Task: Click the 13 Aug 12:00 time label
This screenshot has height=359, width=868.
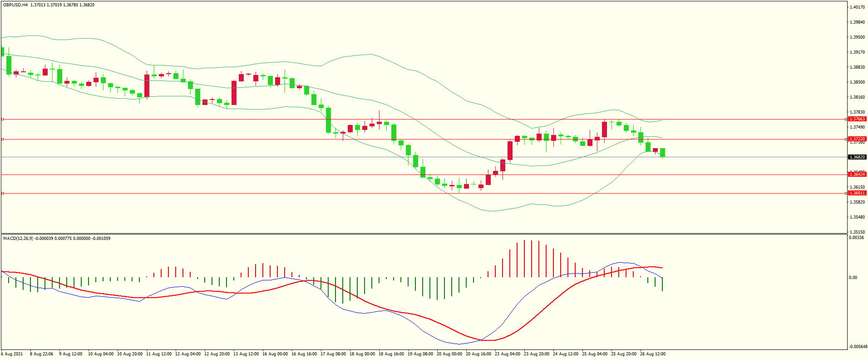Action: (x=246, y=354)
